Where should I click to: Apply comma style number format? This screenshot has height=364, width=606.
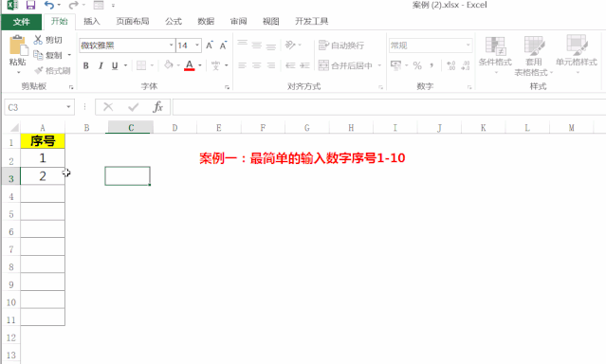point(432,65)
